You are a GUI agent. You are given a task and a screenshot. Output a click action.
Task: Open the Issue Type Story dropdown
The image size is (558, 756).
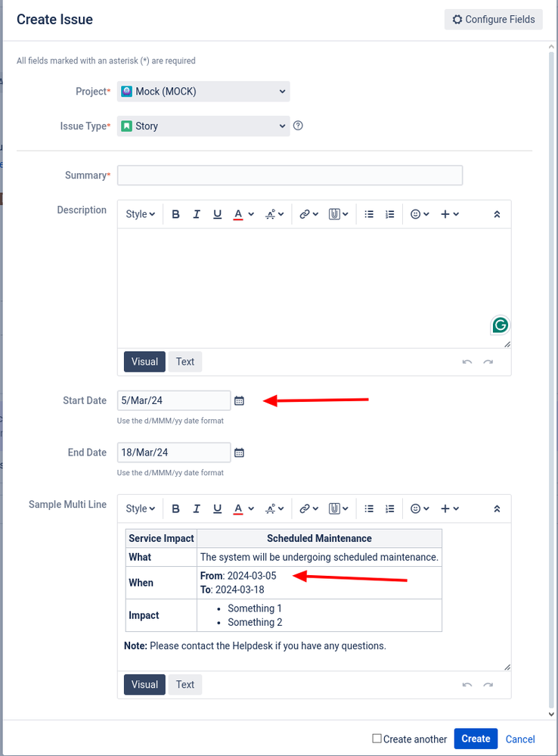click(203, 126)
